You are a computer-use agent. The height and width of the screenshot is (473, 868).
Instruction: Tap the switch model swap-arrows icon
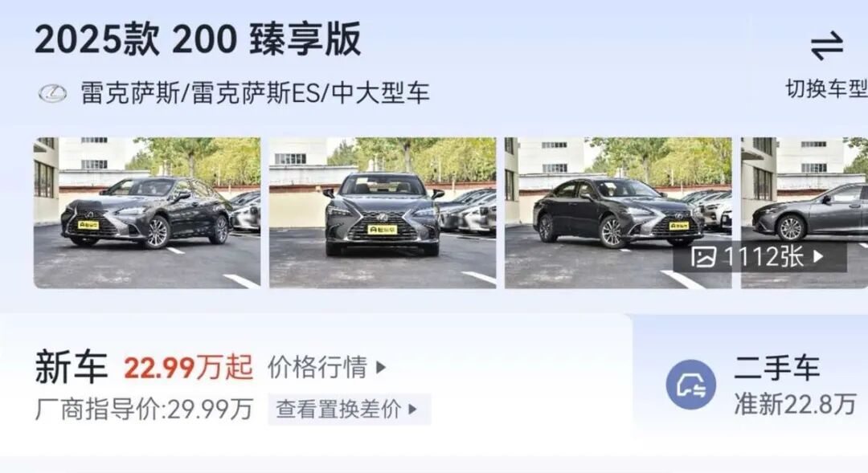tap(827, 47)
